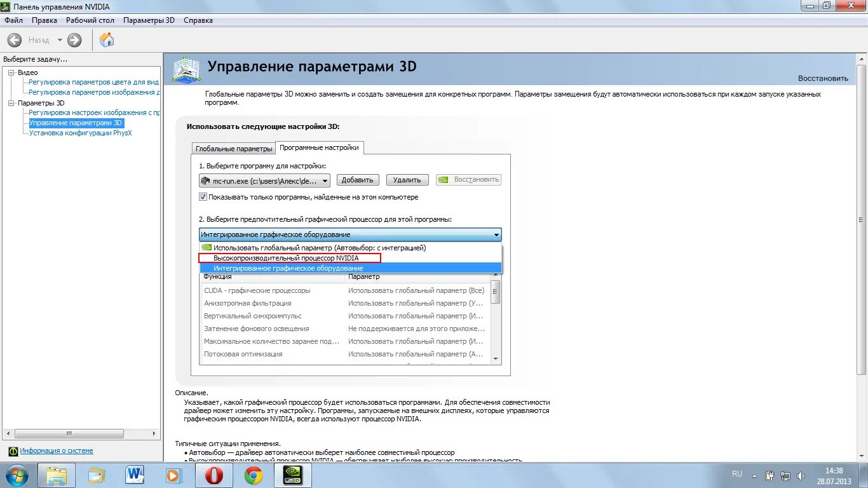Screen dimensions: 868x488
Task: Click settings list scrollbar down arrow
Action: (496, 358)
